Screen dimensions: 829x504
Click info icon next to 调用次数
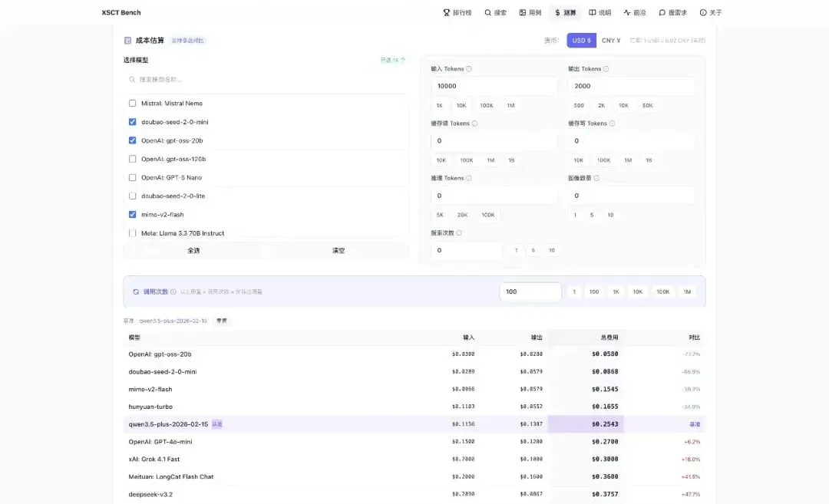click(173, 292)
